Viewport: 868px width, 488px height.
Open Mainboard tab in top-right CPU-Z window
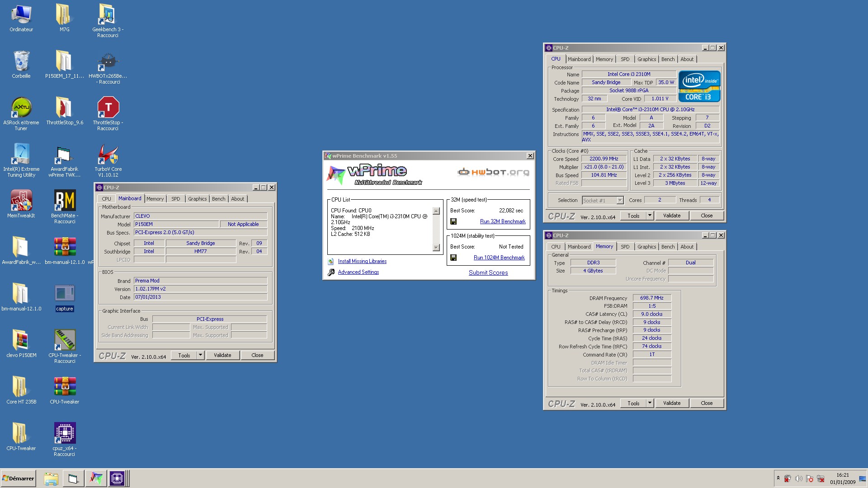579,59
